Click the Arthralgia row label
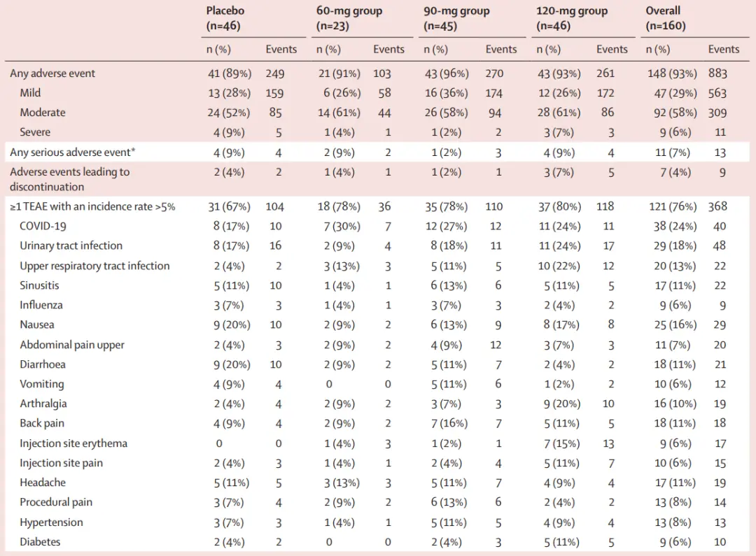The height and width of the screenshot is (556, 756). [43, 404]
